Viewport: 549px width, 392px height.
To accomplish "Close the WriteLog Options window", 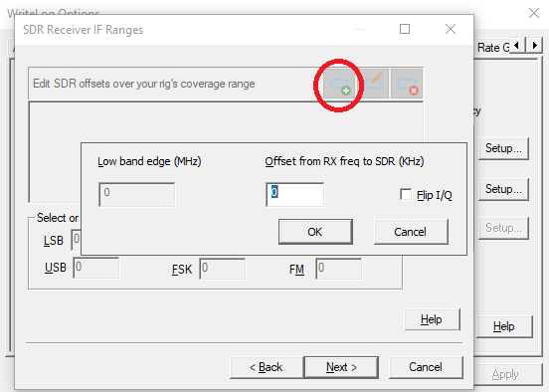I will tap(534, 13).
